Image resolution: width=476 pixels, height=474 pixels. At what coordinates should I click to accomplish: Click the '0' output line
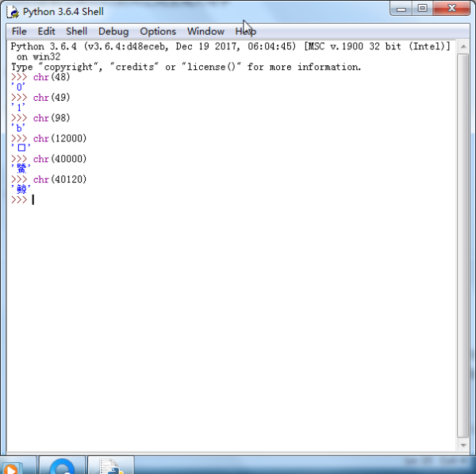(18, 87)
